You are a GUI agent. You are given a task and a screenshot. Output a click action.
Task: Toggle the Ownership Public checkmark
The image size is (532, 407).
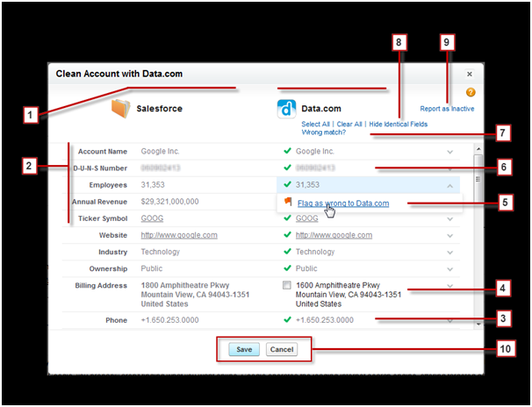coord(287,268)
